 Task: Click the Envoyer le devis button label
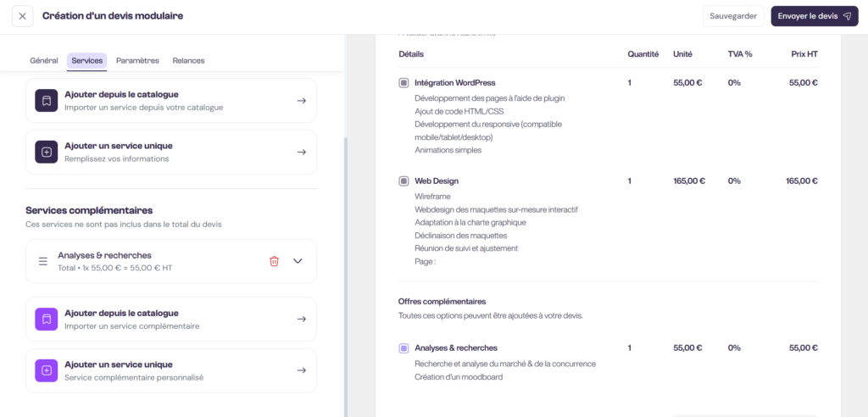(x=808, y=16)
